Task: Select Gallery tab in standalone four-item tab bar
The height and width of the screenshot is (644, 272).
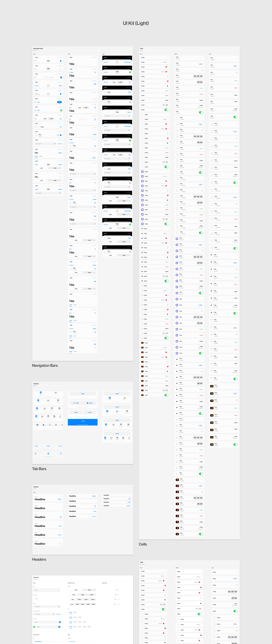Action: (x=59, y=409)
